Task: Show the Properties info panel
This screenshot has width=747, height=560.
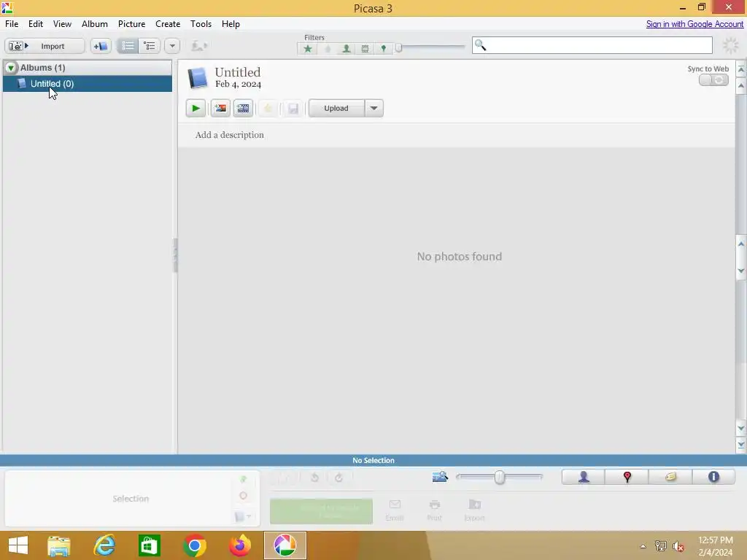Action: 713,477
